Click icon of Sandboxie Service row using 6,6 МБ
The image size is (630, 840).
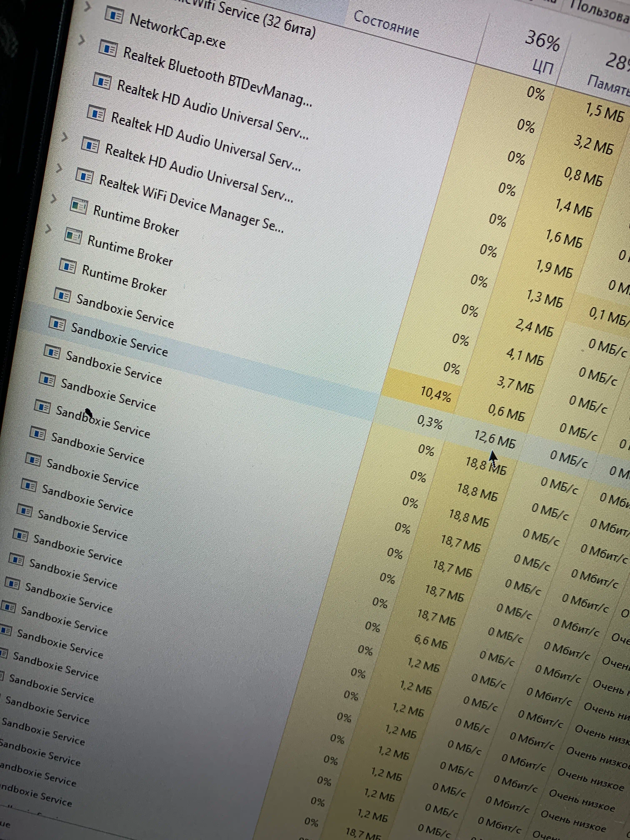tap(20, 535)
